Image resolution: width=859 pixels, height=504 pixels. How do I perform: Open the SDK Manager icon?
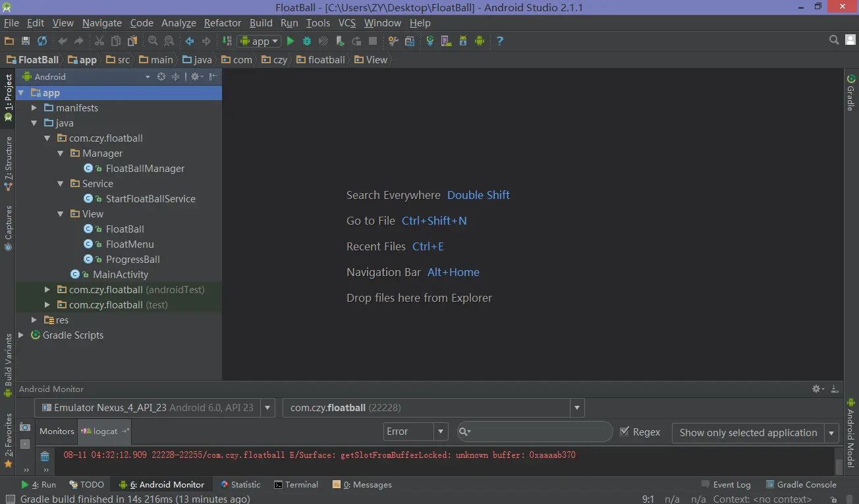463,41
